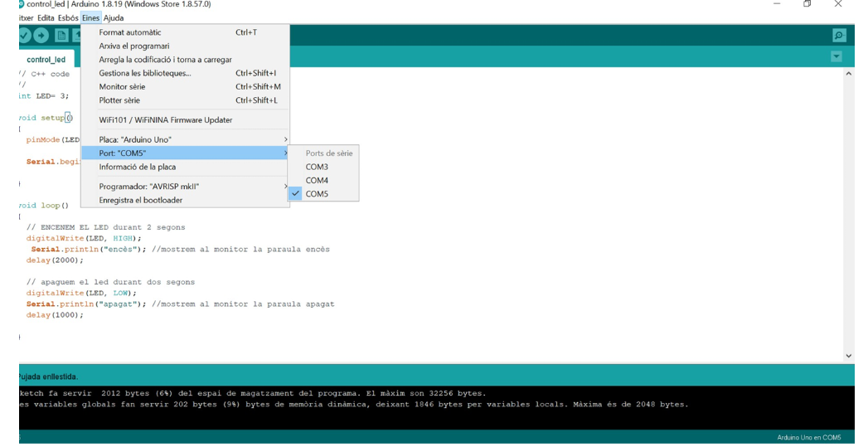Open the Serial Monitor magnifier icon

tap(839, 36)
